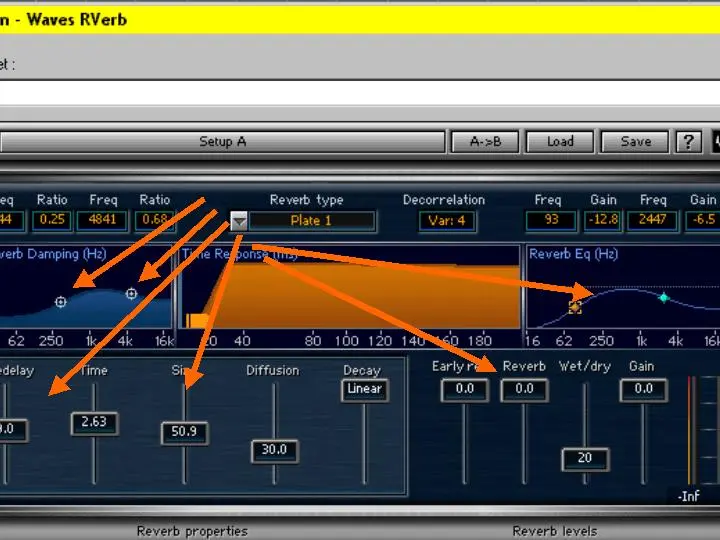Click the Reverb properties section label
The height and width of the screenshot is (540, 720).
pos(192,531)
